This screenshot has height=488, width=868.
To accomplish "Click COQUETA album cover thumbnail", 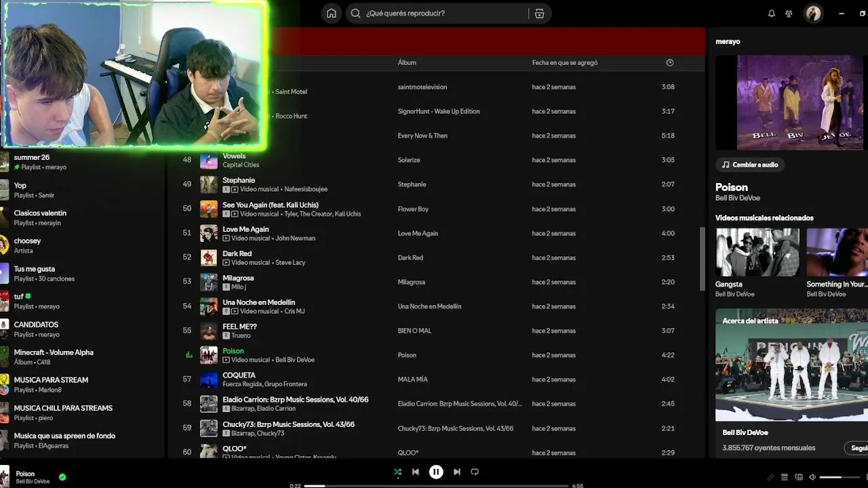I will (209, 380).
